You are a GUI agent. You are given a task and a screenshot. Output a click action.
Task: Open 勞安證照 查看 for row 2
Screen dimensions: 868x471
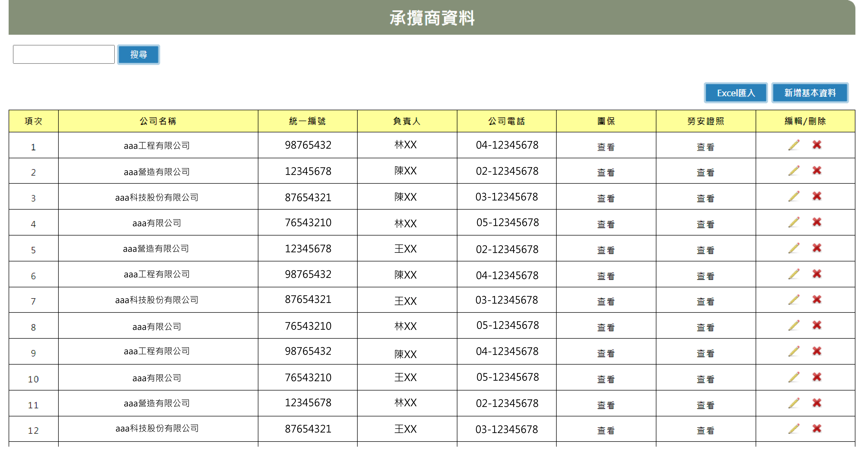click(x=705, y=172)
